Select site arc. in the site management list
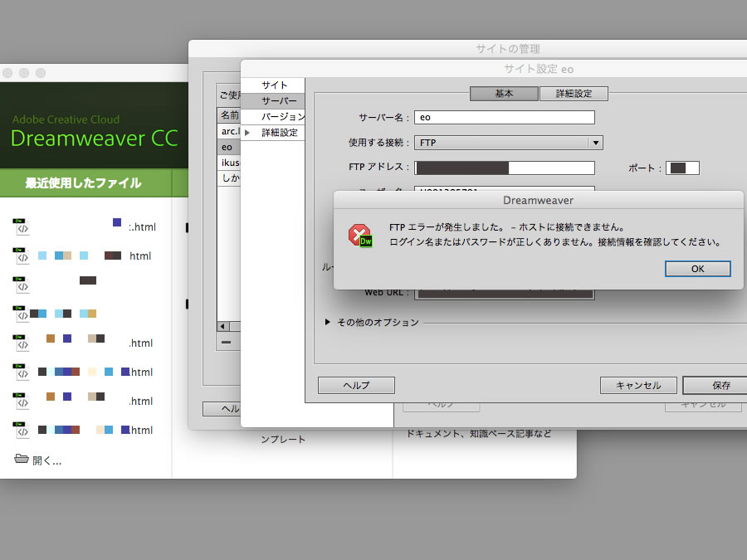This screenshot has width=747, height=560. pyautogui.click(x=229, y=131)
